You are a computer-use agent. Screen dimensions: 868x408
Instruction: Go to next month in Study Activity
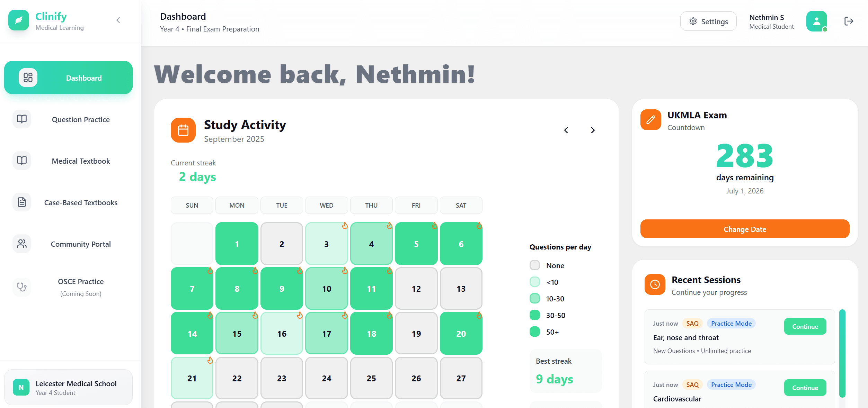click(x=593, y=130)
